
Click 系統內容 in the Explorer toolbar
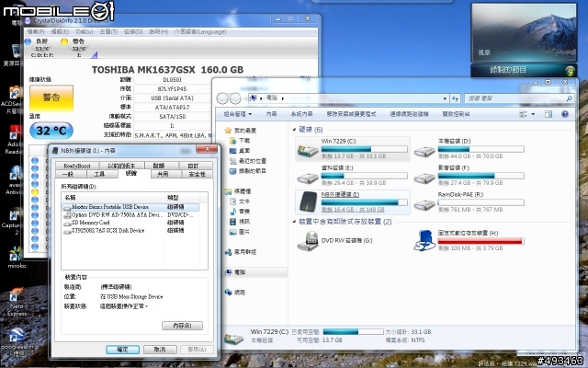[301, 114]
